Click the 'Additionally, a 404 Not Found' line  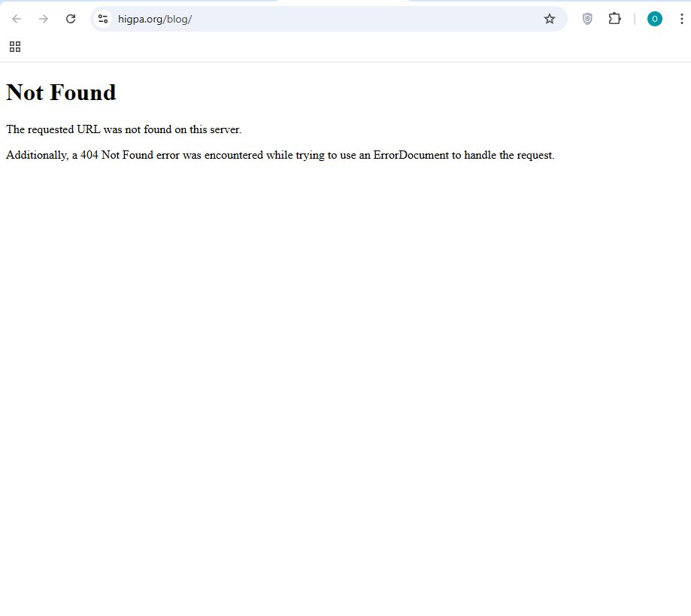pyautogui.click(x=280, y=155)
